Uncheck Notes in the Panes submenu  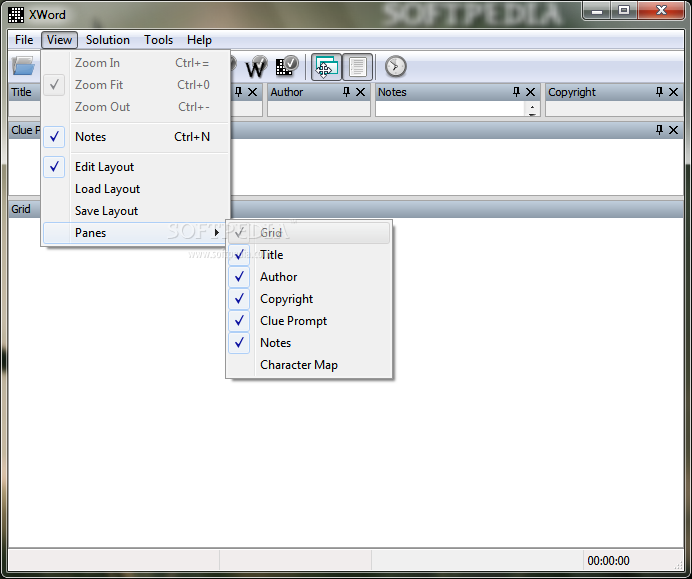pyautogui.click(x=309, y=343)
